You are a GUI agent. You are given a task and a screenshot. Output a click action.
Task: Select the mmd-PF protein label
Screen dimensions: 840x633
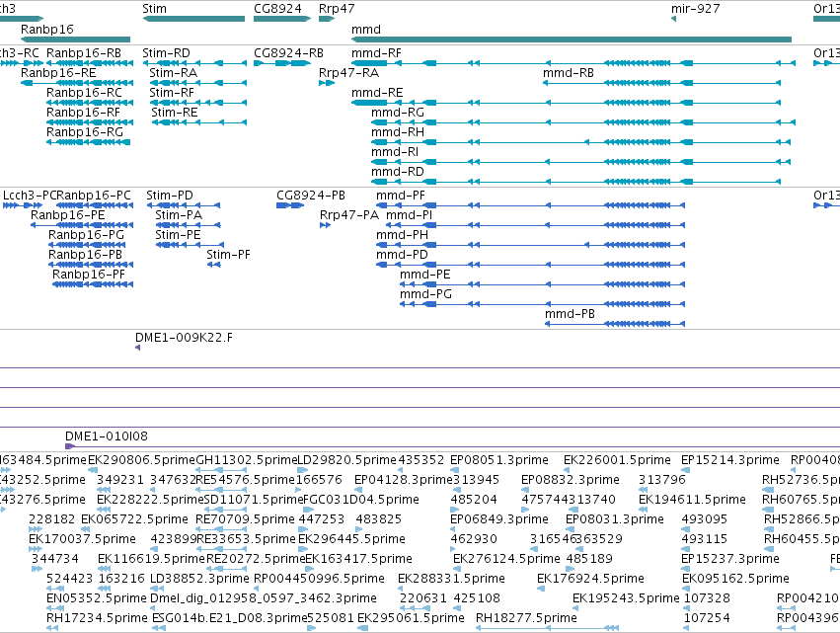pyautogui.click(x=400, y=196)
